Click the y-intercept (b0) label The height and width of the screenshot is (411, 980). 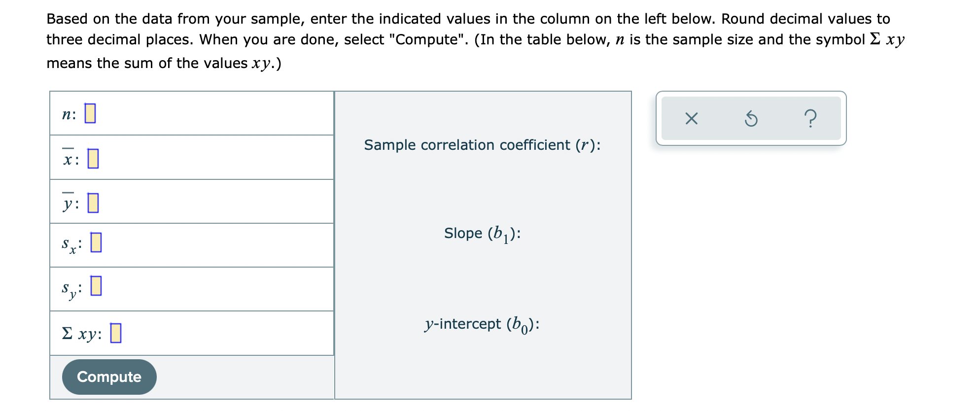(482, 324)
